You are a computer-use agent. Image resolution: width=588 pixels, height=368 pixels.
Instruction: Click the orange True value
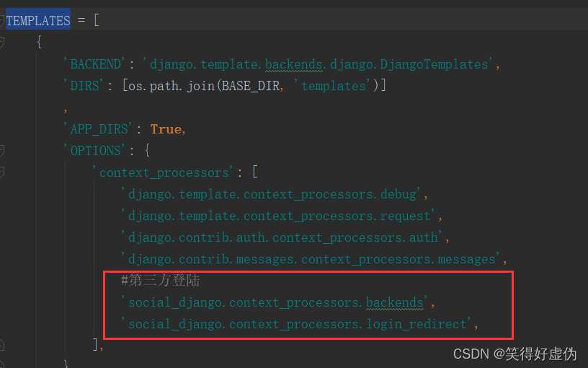[x=166, y=128]
